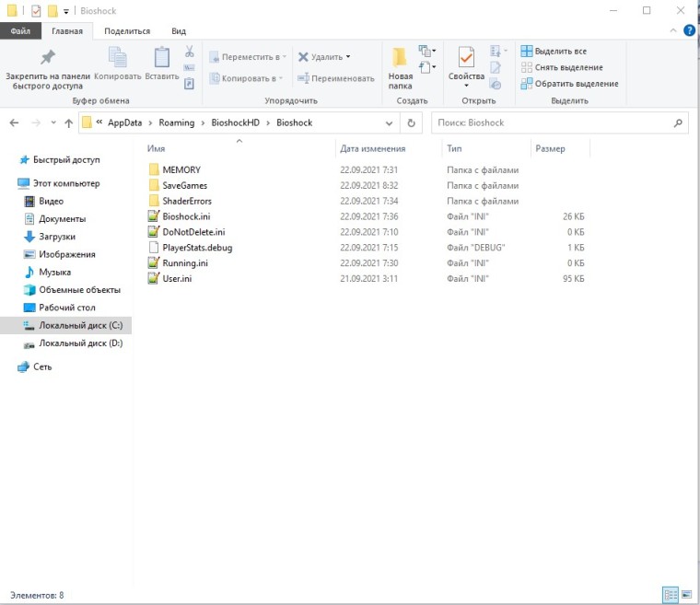Click the Поиск: Bioshock search field
This screenshot has width=700, height=605.
559,122
